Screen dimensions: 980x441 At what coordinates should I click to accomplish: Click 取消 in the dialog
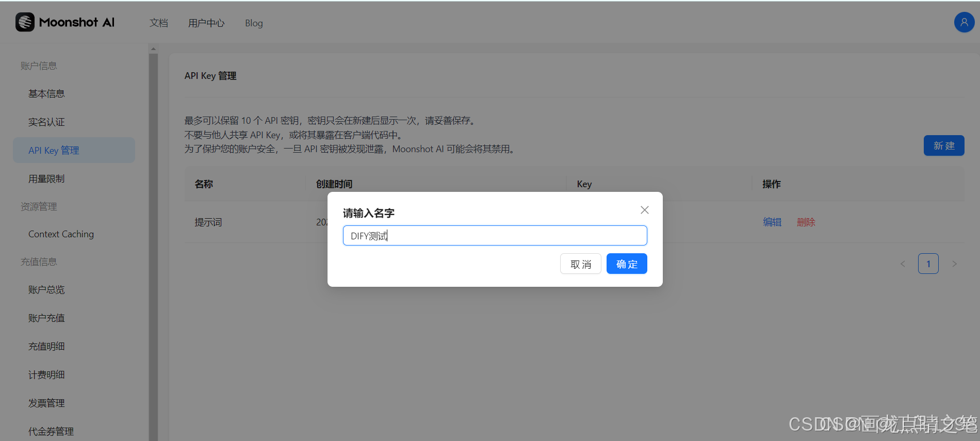click(x=581, y=264)
